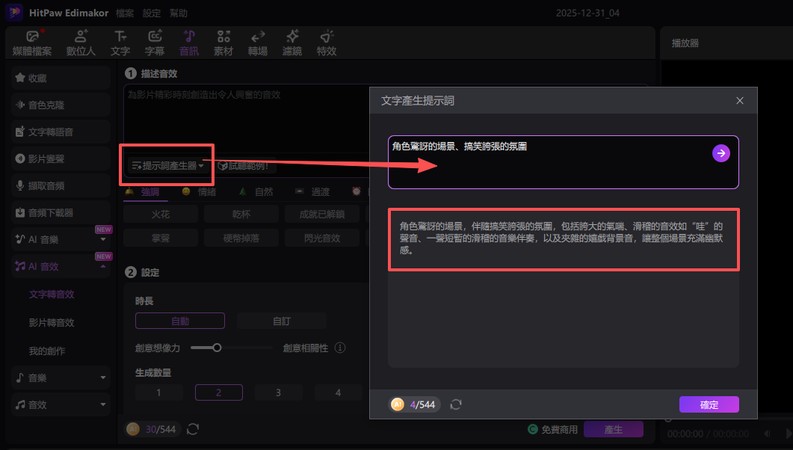This screenshot has height=450, width=793.
Task: Click the 免費商用 free commercial use badge
Action: [x=552, y=429]
